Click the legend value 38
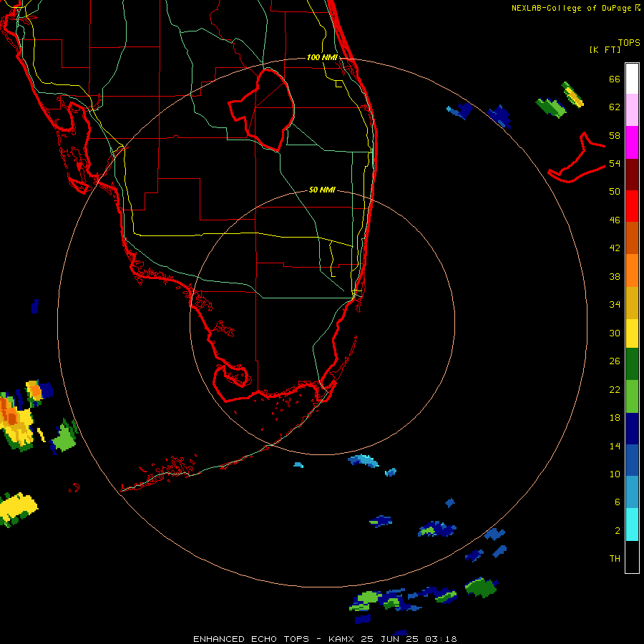Screen dimensions: 644x644 [615, 276]
